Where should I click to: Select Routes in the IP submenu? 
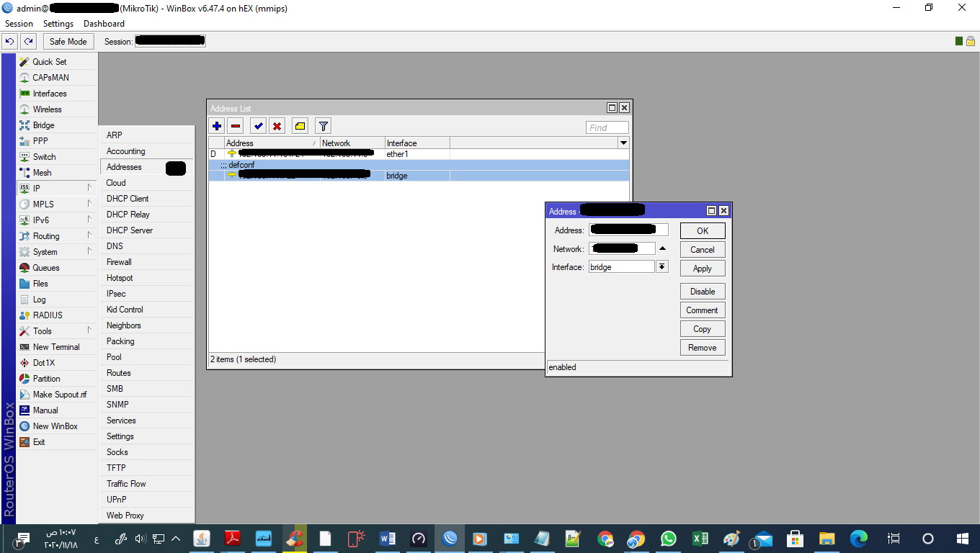point(146,373)
